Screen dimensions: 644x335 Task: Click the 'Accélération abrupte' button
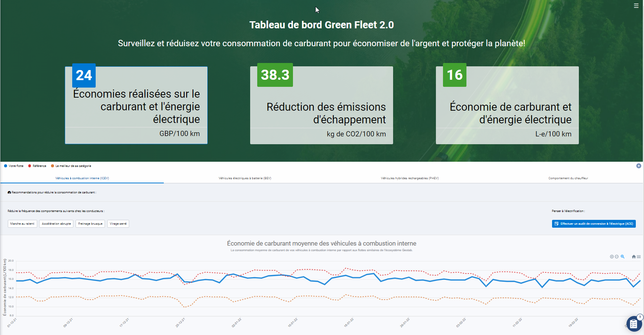click(x=56, y=224)
